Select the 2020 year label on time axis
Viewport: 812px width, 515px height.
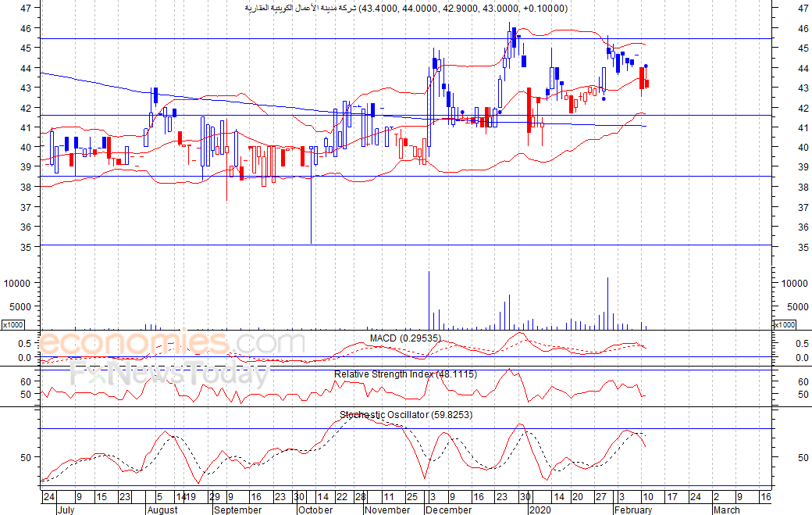coord(542,510)
